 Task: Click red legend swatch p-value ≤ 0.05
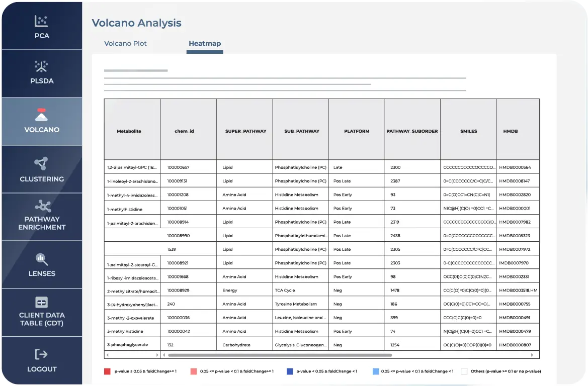[107, 371]
